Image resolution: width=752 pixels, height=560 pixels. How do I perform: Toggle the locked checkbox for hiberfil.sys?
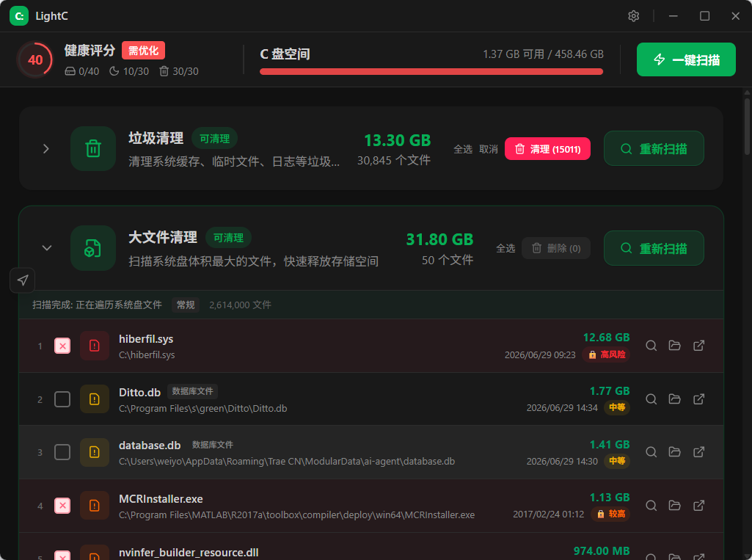(x=62, y=346)
